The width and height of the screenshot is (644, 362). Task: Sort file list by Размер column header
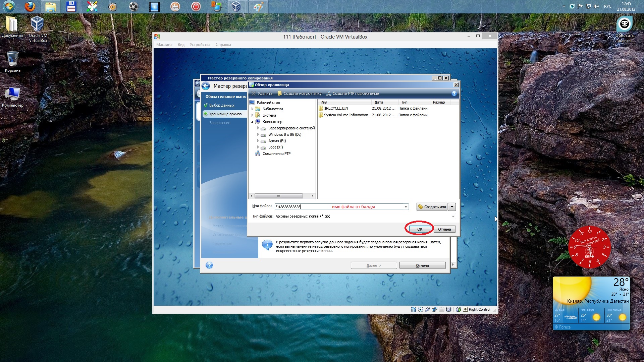(440, 102)
